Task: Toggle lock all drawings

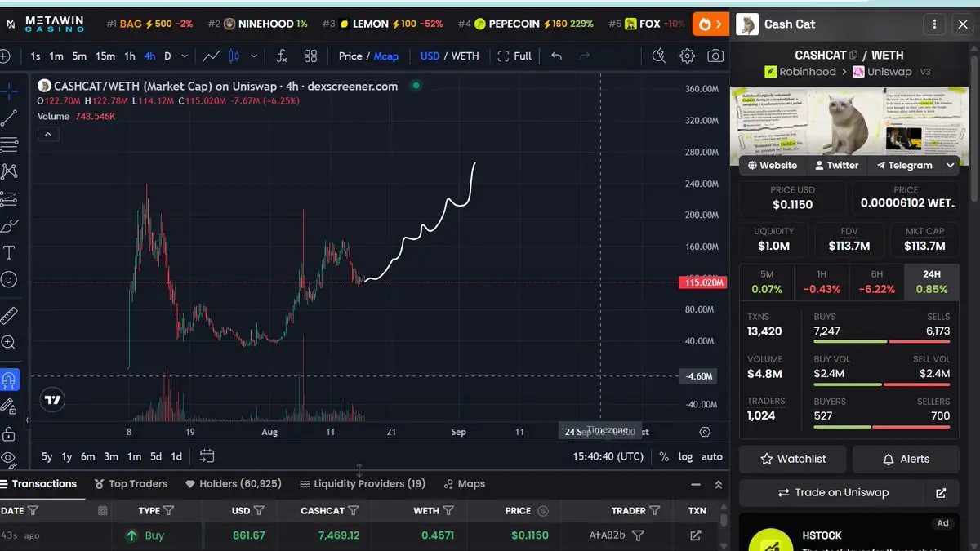Action: click(9, 433)
